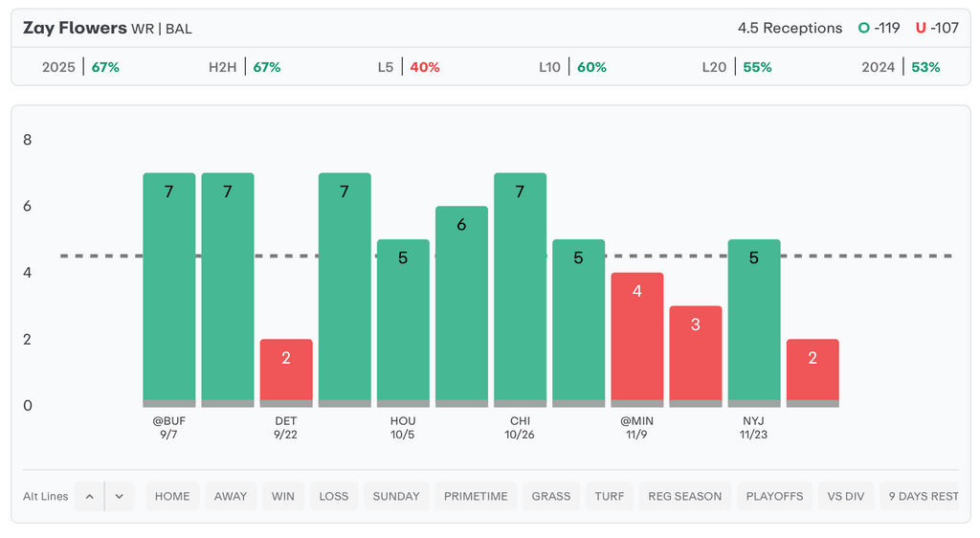This screenshot has width=980, height=538.
Task: Toggle the 9 DAYS REST filter
Action: coord(923,496)
